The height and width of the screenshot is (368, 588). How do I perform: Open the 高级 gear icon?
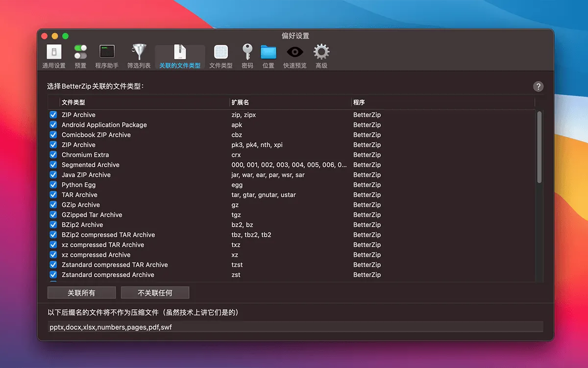point(321,52)
